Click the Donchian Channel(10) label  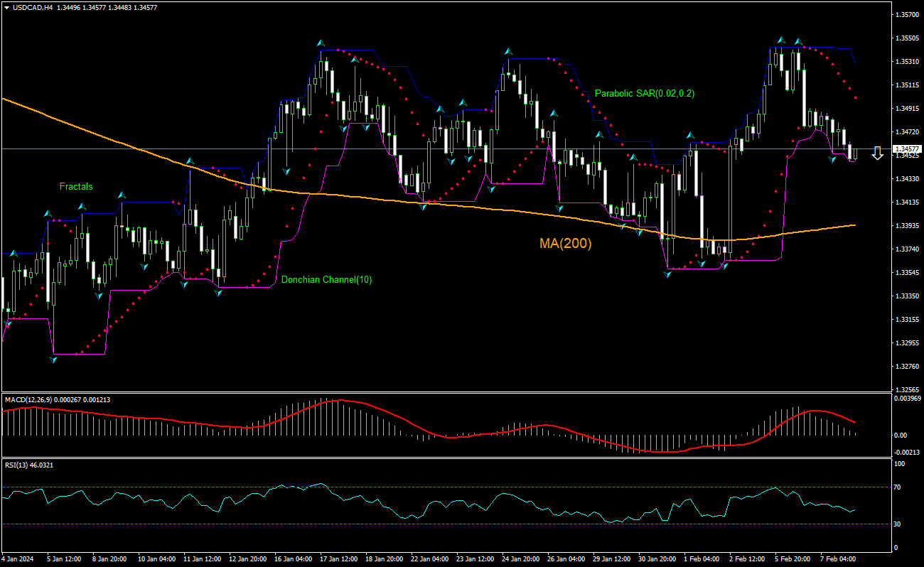(327, 279)
